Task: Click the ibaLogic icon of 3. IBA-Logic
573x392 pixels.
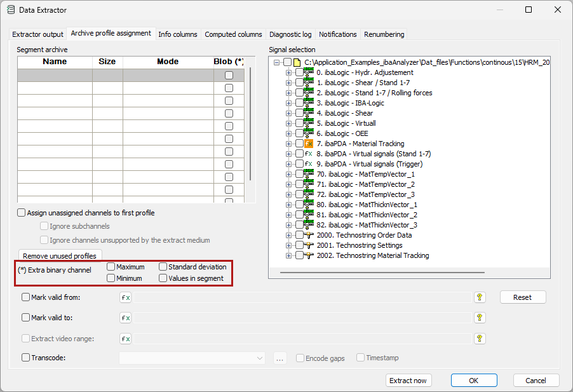Action: pos(309,103)
